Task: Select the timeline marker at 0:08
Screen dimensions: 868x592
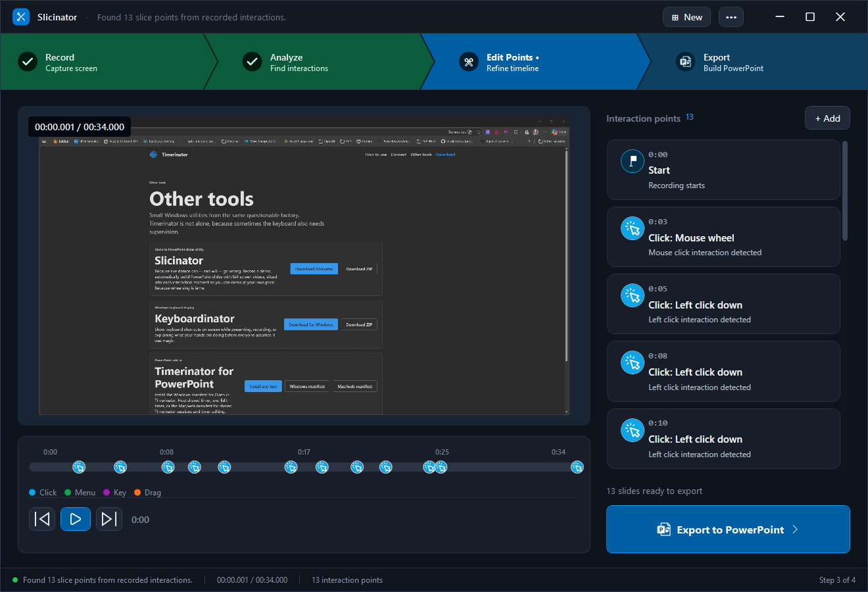Action: pos(168,467)
